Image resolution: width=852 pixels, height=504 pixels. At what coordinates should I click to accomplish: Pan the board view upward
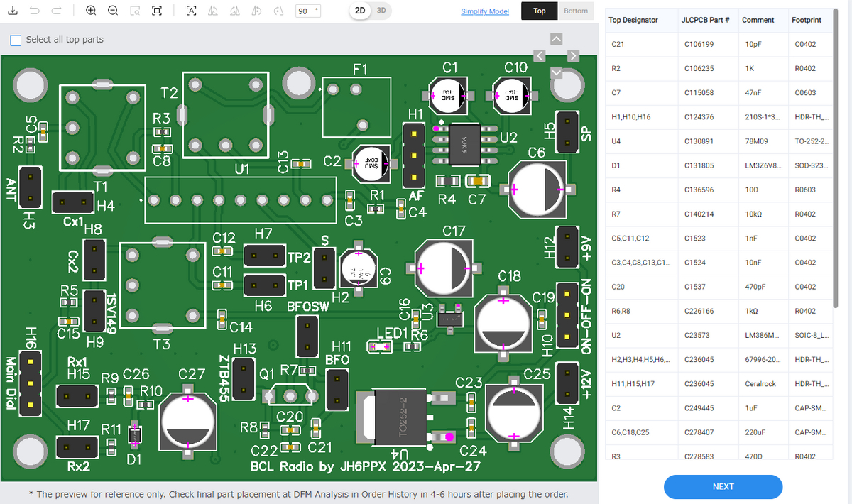tap(557, 38)
